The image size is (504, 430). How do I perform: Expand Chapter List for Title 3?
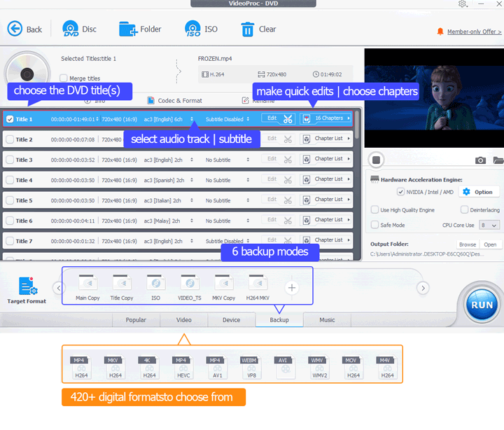pos(326,159)
